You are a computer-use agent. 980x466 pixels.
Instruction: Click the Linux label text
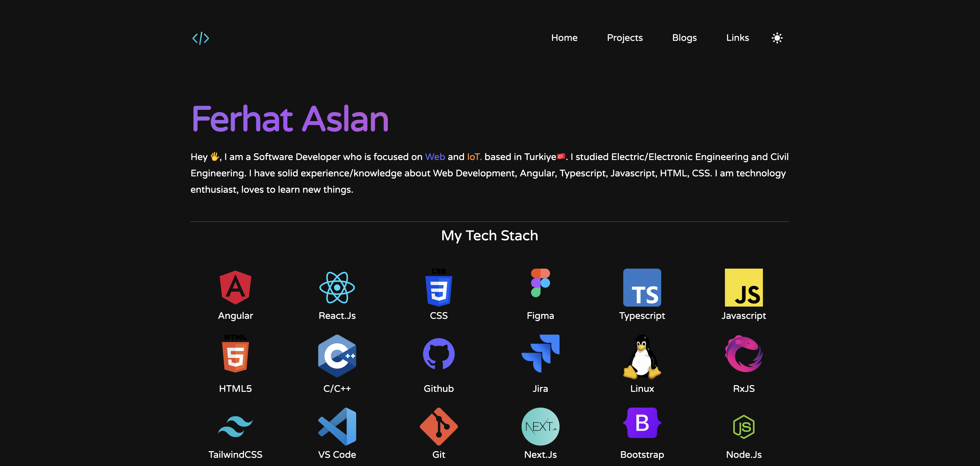642,388
